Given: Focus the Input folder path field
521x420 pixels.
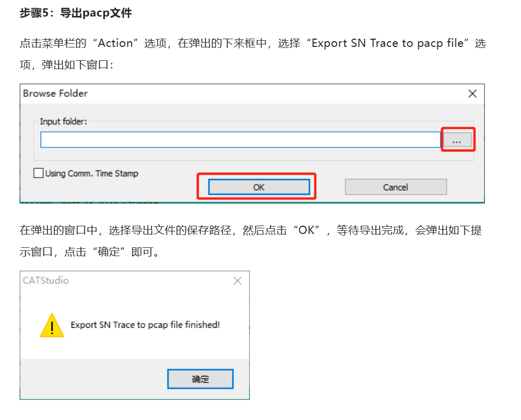Looking at the screenshot, I should point(240,140).
